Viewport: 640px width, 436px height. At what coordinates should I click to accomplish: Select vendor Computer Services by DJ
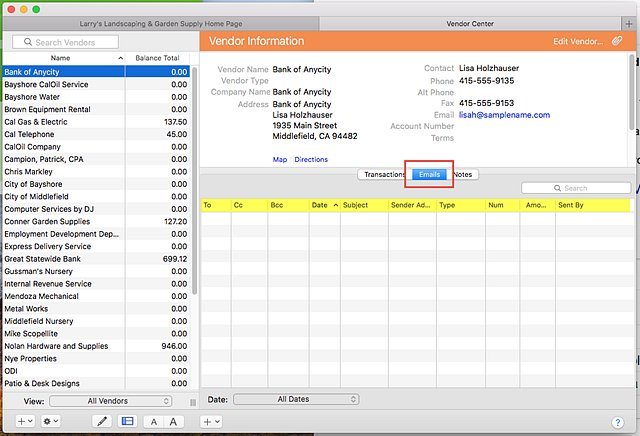click(96, 209)
